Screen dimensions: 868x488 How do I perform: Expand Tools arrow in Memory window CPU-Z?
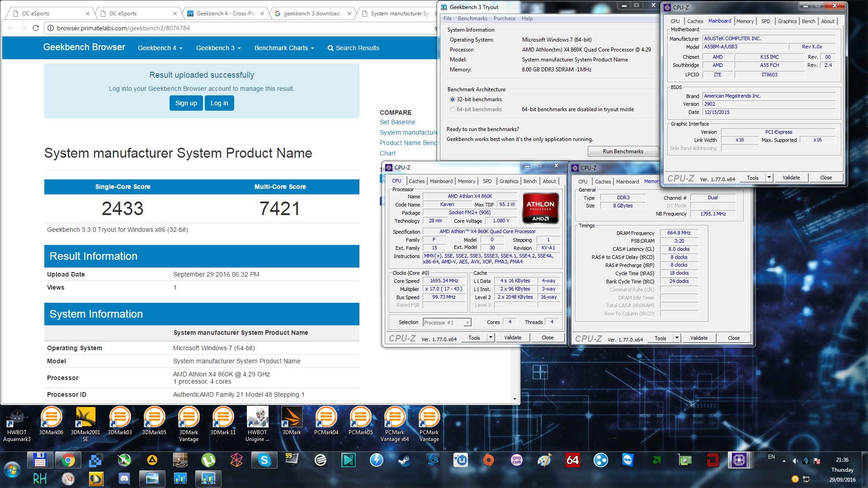[677, 338]
